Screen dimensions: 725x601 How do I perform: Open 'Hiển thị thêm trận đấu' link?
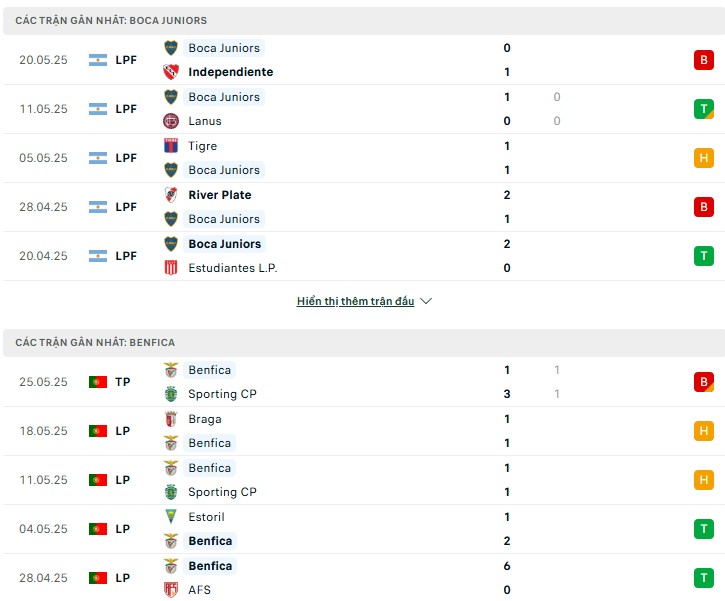355,301
